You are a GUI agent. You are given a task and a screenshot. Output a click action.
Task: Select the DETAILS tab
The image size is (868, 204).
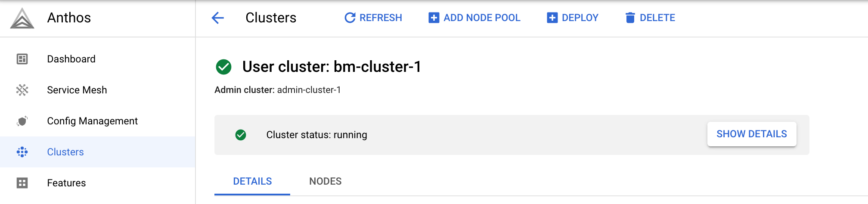click(x=252, y=181)
